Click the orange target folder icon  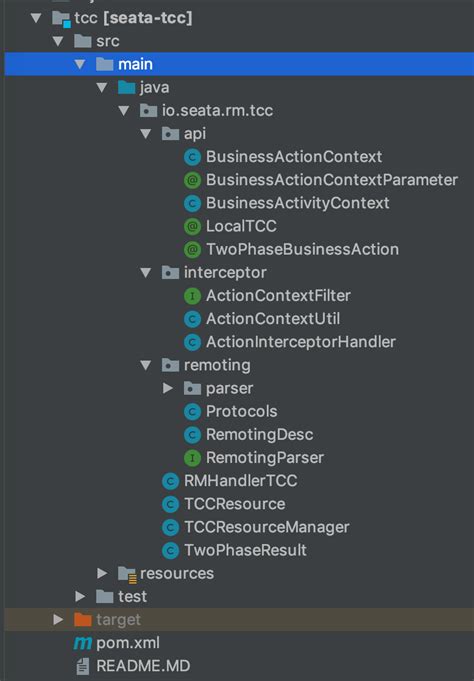tap(83, 619)
